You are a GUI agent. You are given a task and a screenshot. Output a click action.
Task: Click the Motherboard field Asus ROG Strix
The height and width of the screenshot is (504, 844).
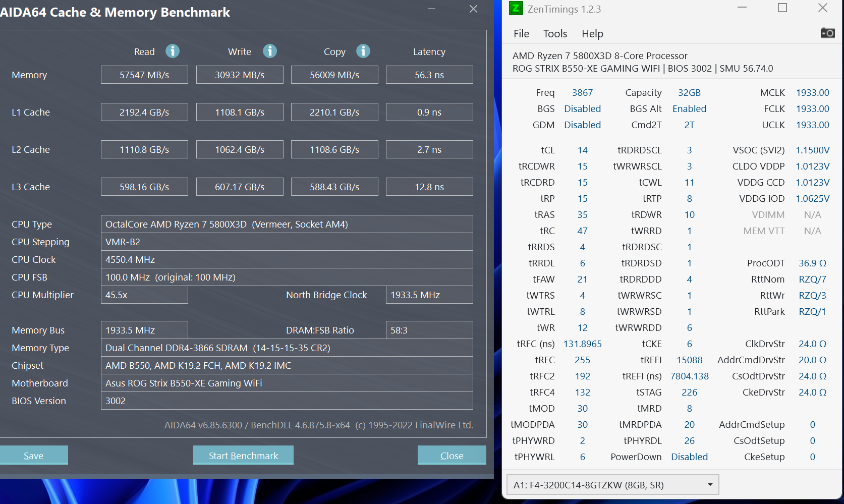point(287,383)
